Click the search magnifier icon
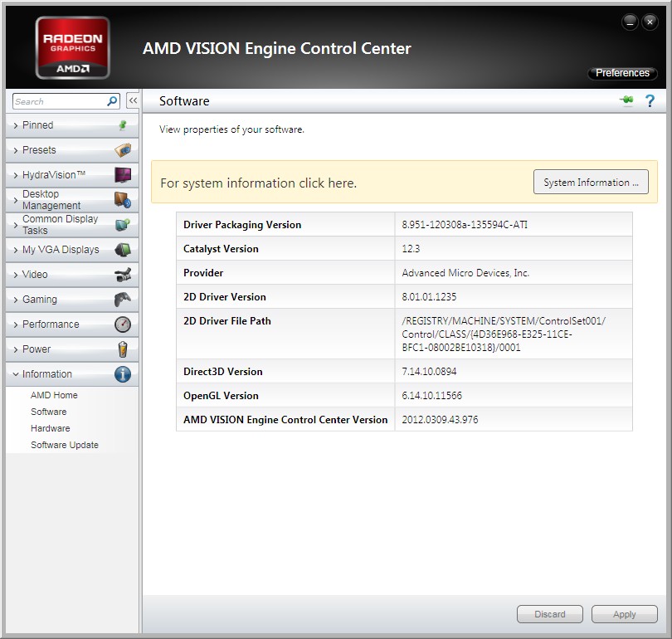This screenshot has width=672, height=639. click(x=112, y=101)
